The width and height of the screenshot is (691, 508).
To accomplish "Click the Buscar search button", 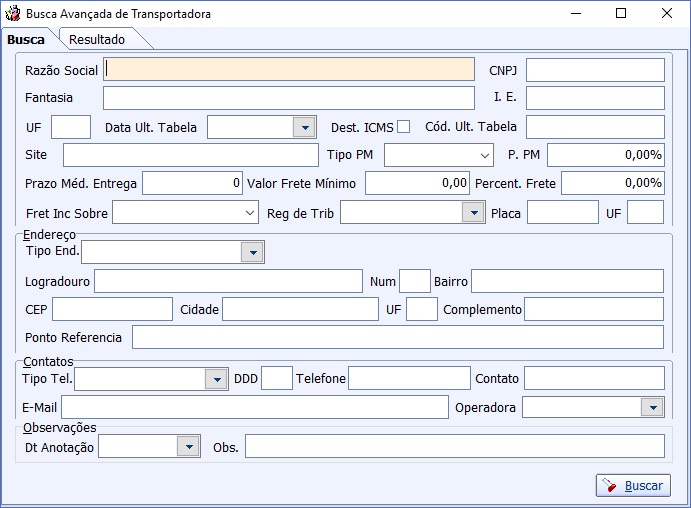I will point(633,486).
